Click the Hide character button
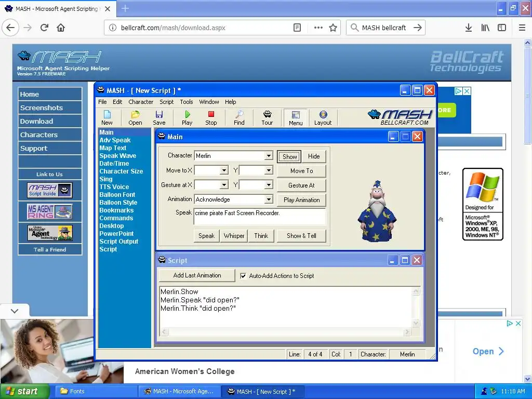Image resolution: width=532 pixels, height=399 pixels. (314, 156)
